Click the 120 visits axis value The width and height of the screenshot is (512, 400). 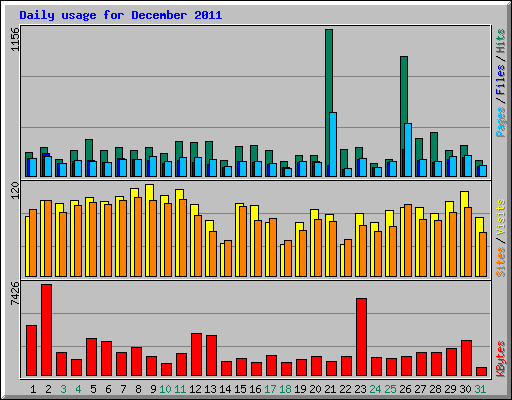click(x=15, y=191)
